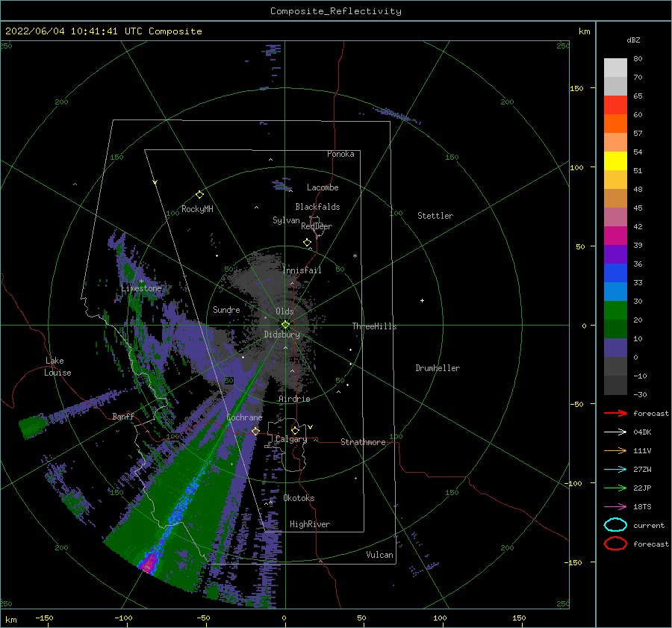
Task: Click the yellow radar site marker near Didsbury
Action: click(x=285, y=325)
